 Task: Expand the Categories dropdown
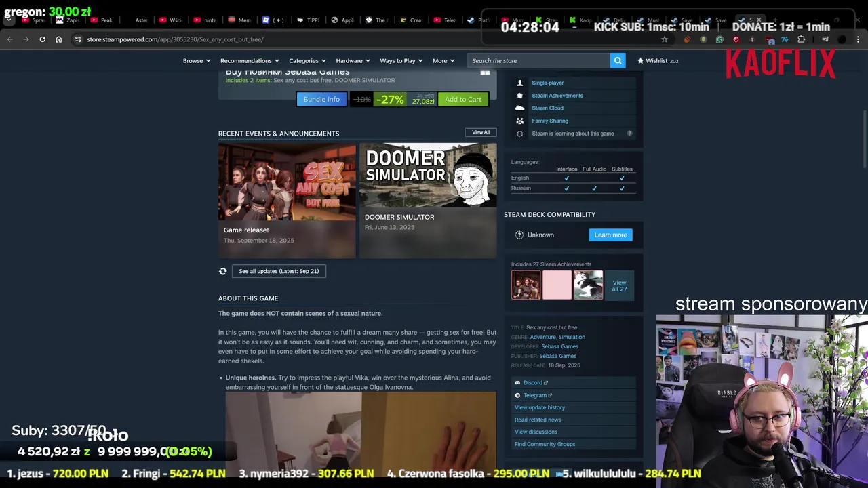307,61
